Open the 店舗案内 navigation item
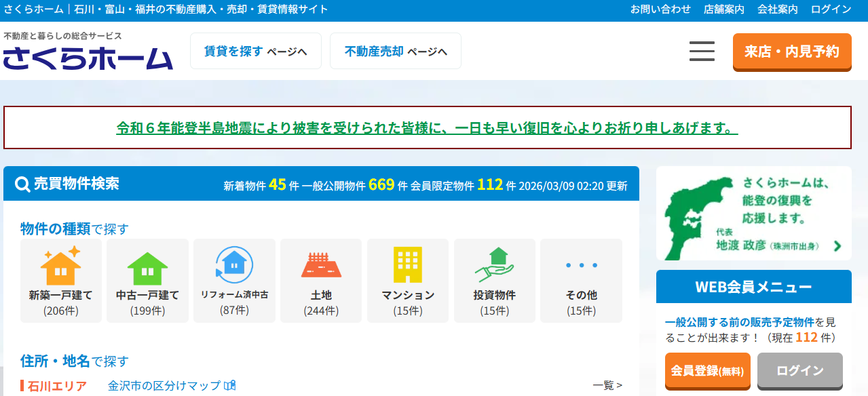This screenshot has width=868, height=396. [x=723, y=9]
